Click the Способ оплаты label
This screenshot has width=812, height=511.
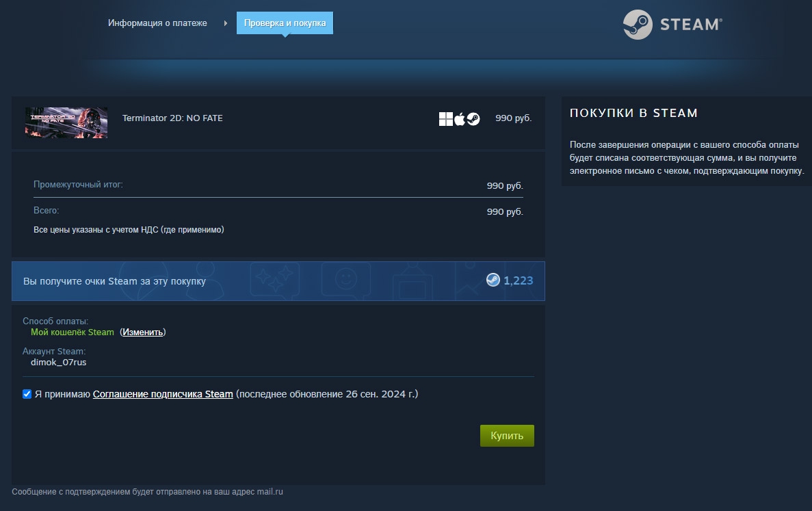(x=55, y=321)
